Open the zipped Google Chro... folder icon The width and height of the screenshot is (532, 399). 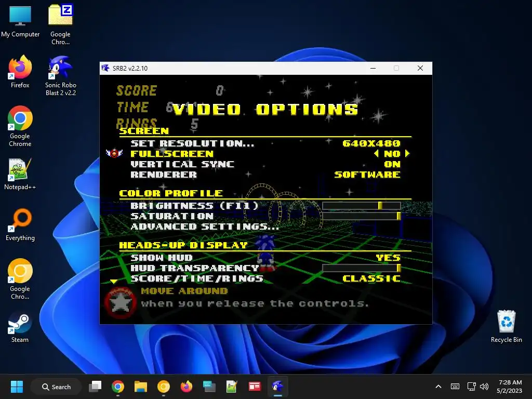60,24
